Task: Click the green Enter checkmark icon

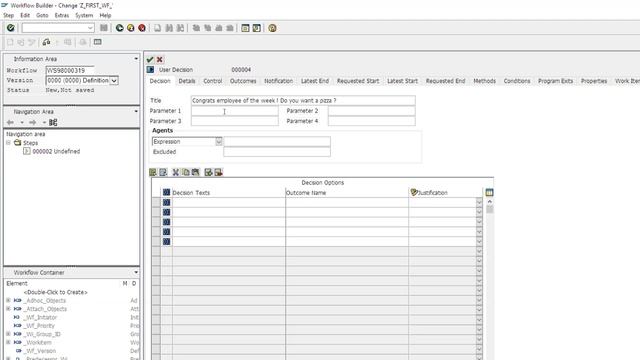Action: pos(11,28)
